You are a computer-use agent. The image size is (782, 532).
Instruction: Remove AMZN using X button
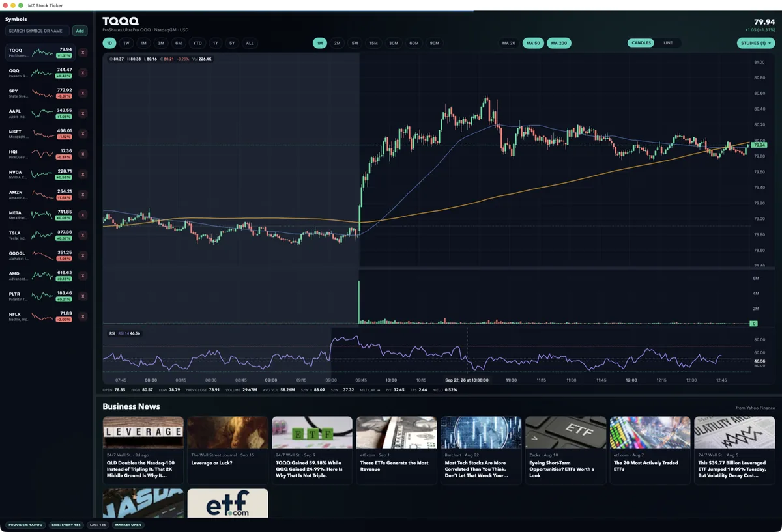click(x=83, y=195)
